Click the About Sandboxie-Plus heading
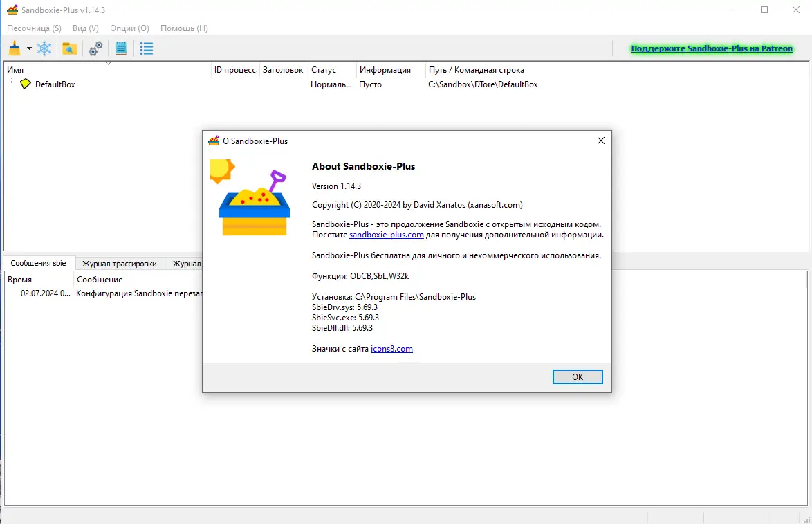The image size is (812, 524). click(x=363, y=166)
